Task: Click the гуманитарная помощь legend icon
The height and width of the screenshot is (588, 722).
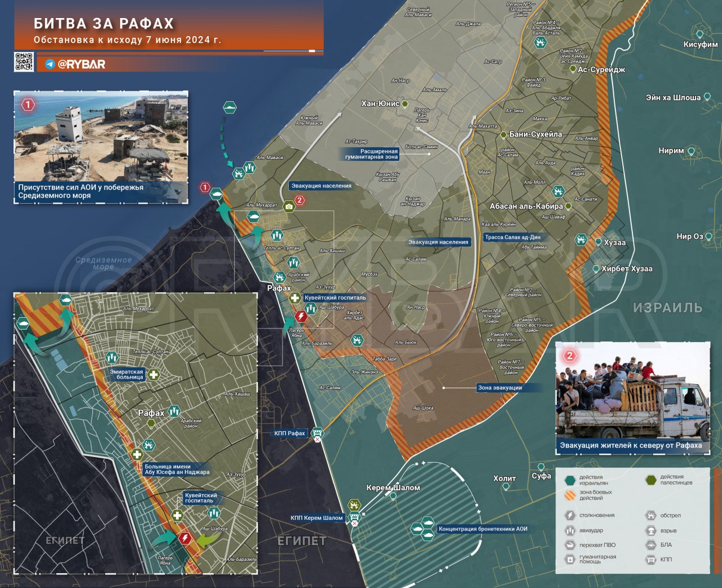Action: pyautogui.click(x=570, y=559)
